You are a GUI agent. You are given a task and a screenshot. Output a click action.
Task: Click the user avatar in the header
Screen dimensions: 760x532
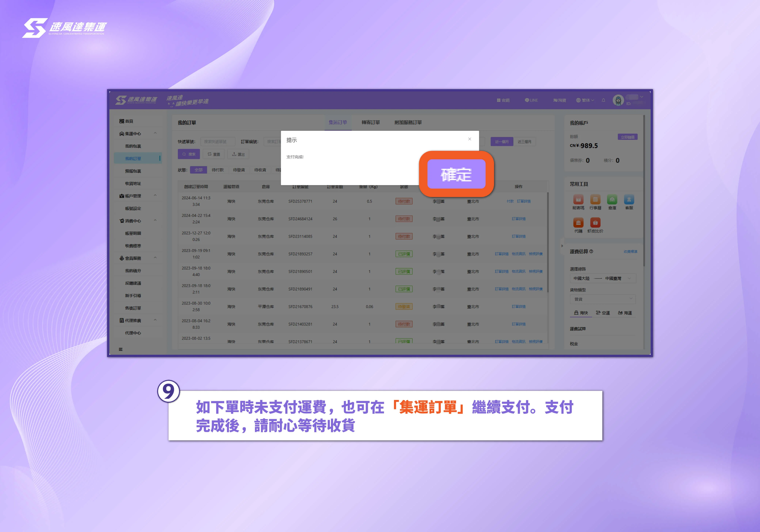[x=618, y=100]
